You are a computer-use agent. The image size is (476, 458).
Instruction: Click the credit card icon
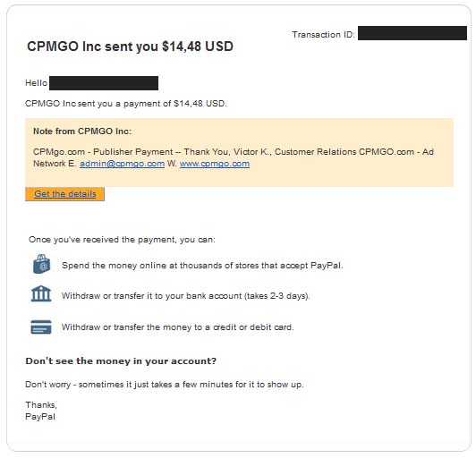pos(41,327)
